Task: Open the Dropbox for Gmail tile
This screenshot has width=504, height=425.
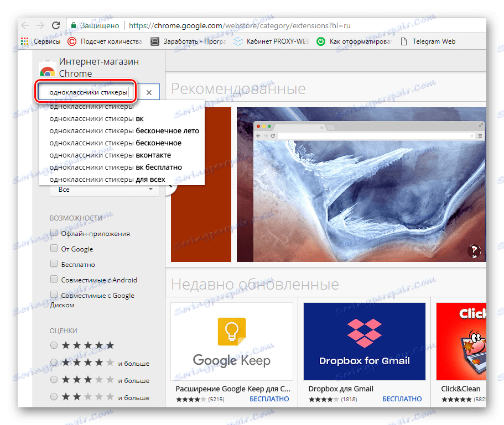Action: [364, 341]
